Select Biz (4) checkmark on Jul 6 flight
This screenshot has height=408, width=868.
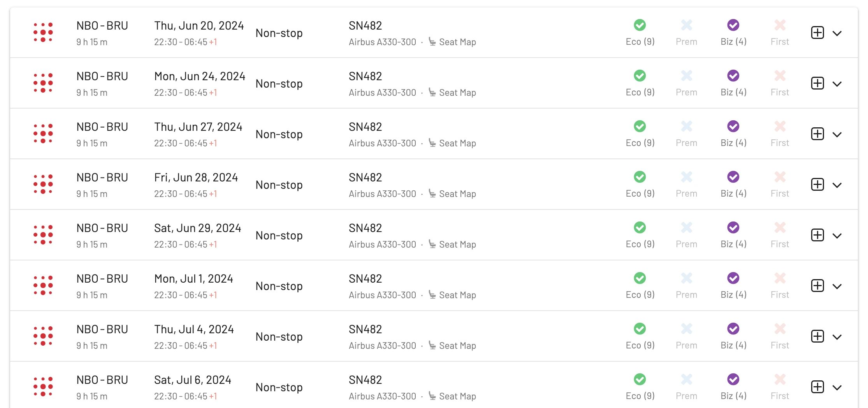pos(733,379)
